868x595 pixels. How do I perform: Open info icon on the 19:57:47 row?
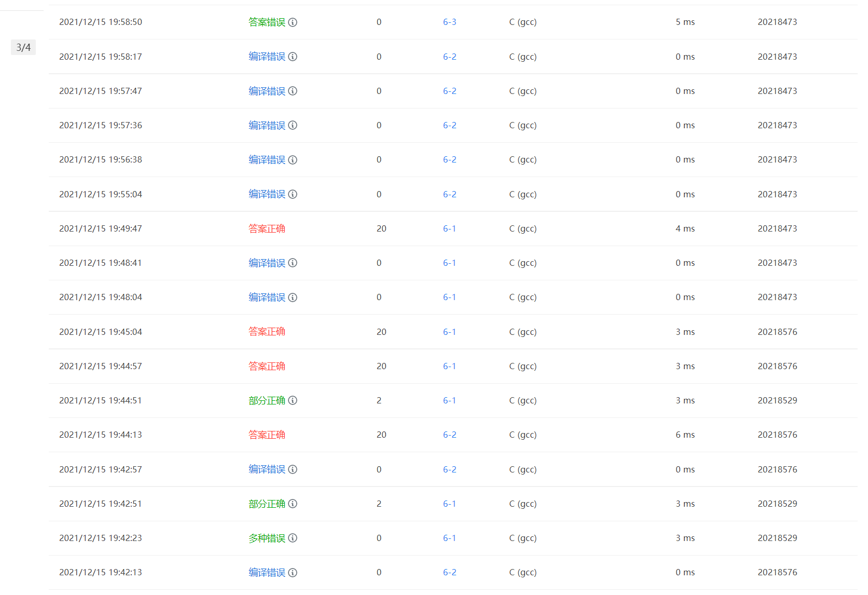pos(293,91)
